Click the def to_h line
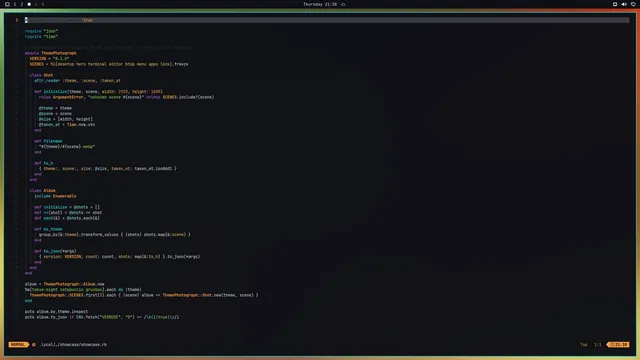 click(x=44, y=163)
